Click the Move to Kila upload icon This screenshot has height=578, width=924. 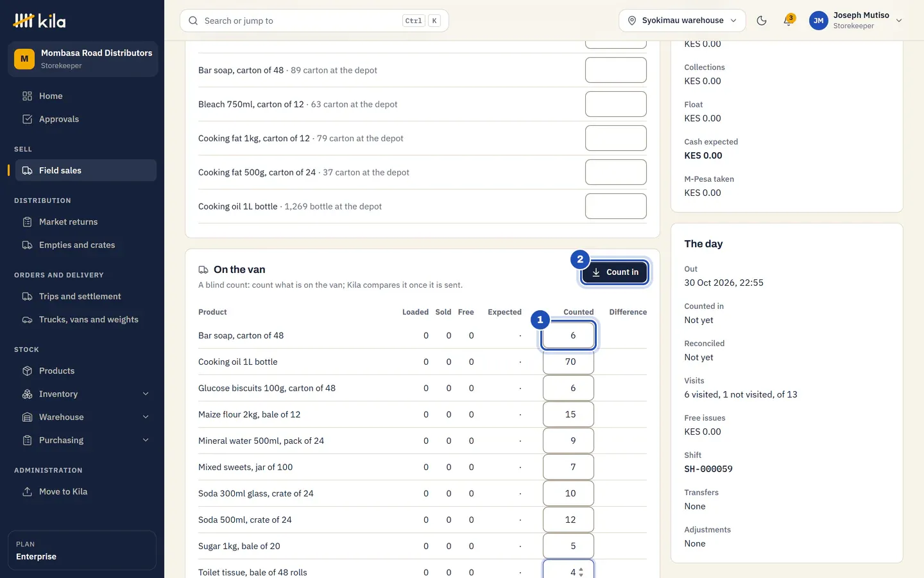[x=27, y=491]
